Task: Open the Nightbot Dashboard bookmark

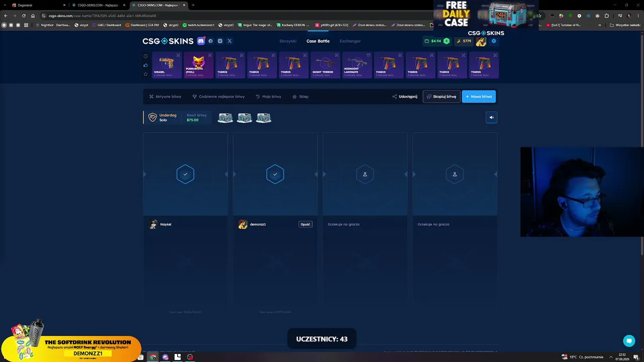Action: tap(53, 25)
